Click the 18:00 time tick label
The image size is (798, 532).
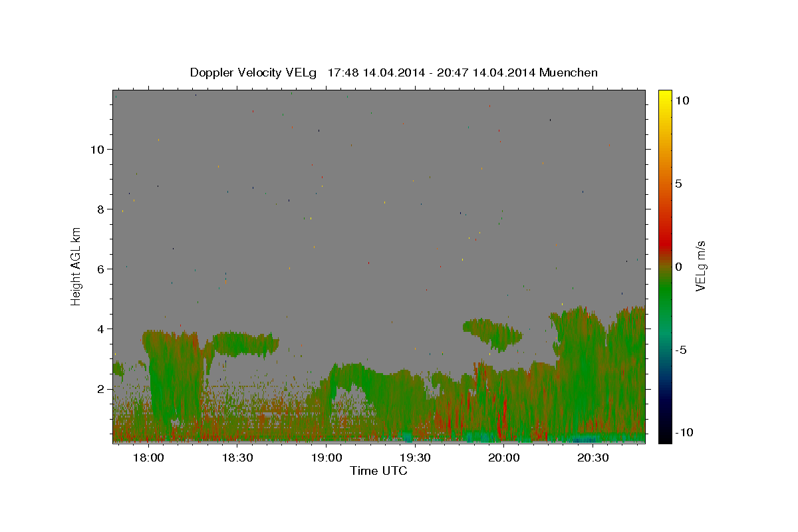click(148, 458)
